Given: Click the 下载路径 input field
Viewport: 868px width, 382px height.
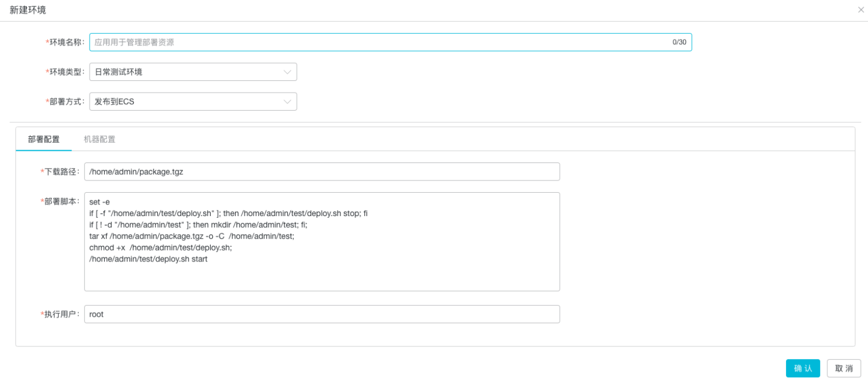Looking at the screenshot, I should click(x=322, y=171).
